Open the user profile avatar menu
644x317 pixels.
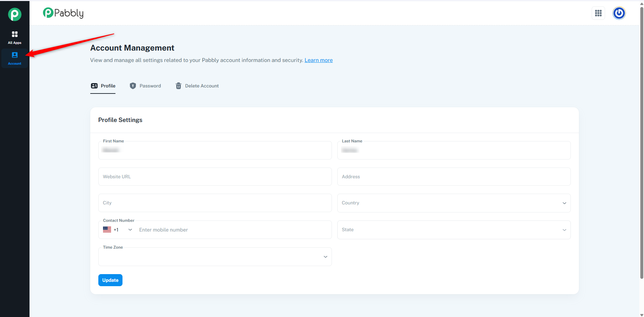[x=619, y=13]
